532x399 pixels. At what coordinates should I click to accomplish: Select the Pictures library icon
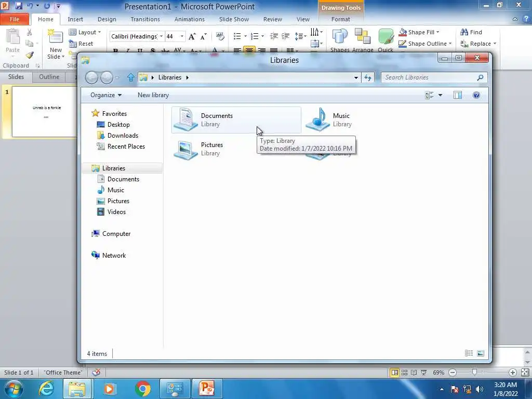185,150
